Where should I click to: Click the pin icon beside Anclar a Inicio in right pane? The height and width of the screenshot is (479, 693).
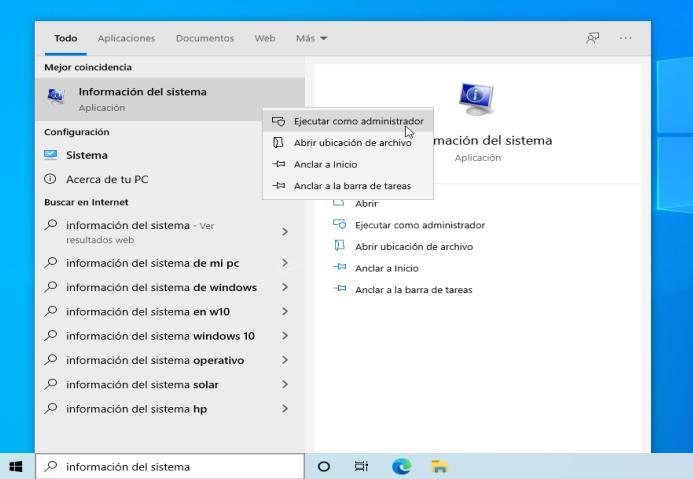tap(339, 267)
